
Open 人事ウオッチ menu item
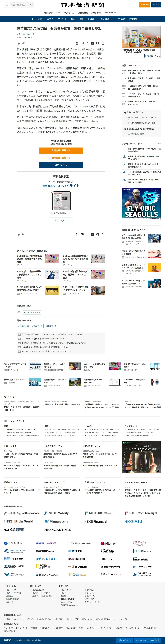(96, 13)
